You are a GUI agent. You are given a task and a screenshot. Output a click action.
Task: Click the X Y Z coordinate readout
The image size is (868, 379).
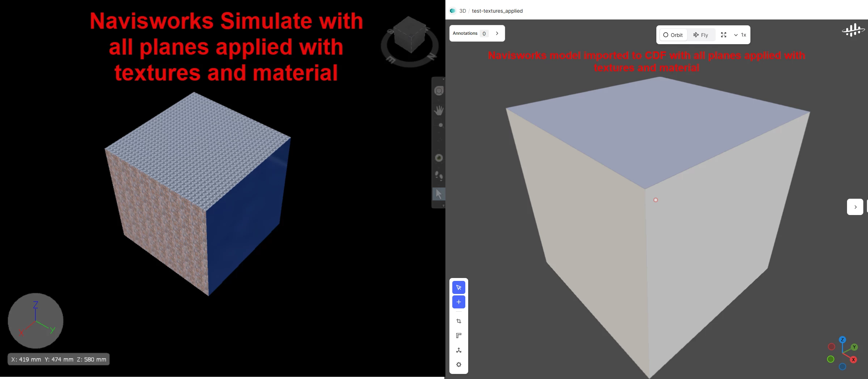point(59,359)
